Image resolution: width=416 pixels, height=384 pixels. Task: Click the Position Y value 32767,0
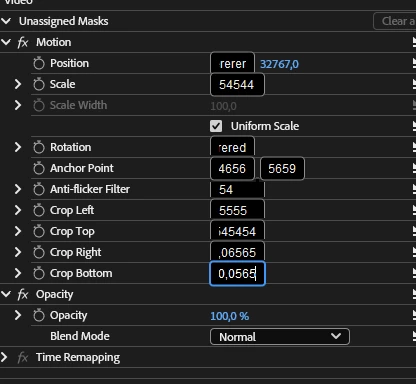[279, 64]
